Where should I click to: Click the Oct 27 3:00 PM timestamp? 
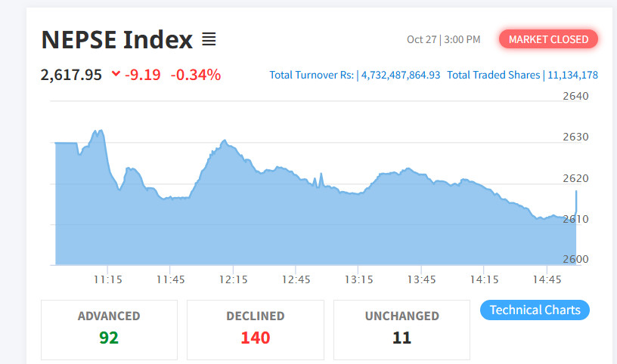pos(443,39)
